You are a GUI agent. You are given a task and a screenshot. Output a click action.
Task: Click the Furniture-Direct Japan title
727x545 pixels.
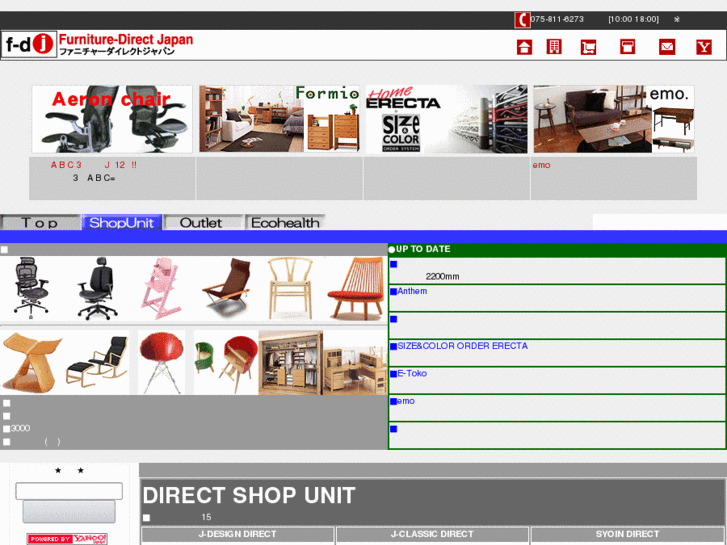(x=126, y=39)
